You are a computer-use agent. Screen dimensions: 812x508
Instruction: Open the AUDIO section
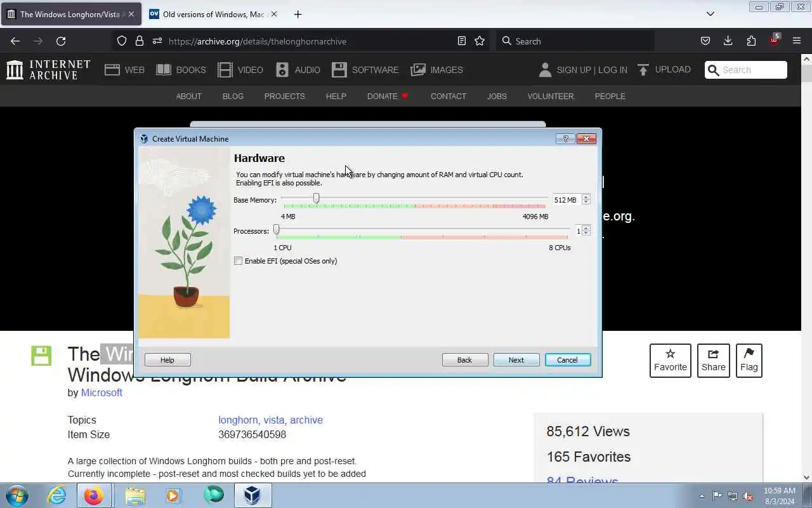298,70
